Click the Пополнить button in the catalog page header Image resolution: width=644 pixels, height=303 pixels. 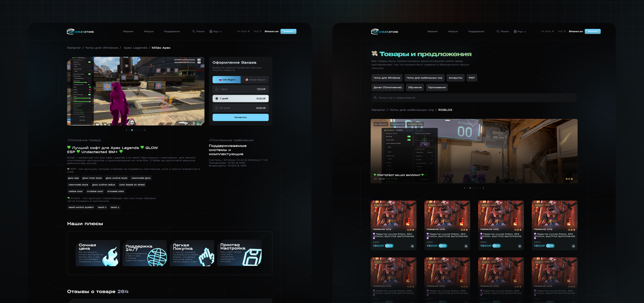tap(592, 32)
